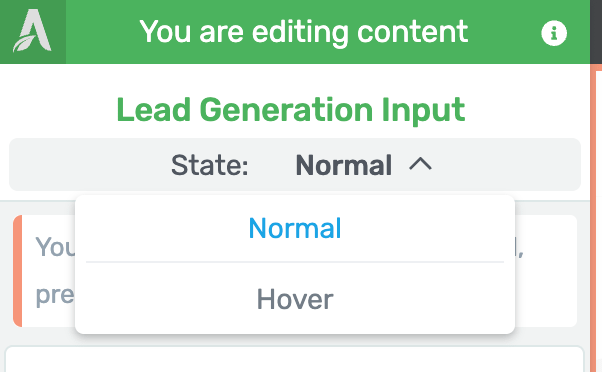Click the orange vertical bar at right edge
Viewport: 602px width, 372px height.
596,218
